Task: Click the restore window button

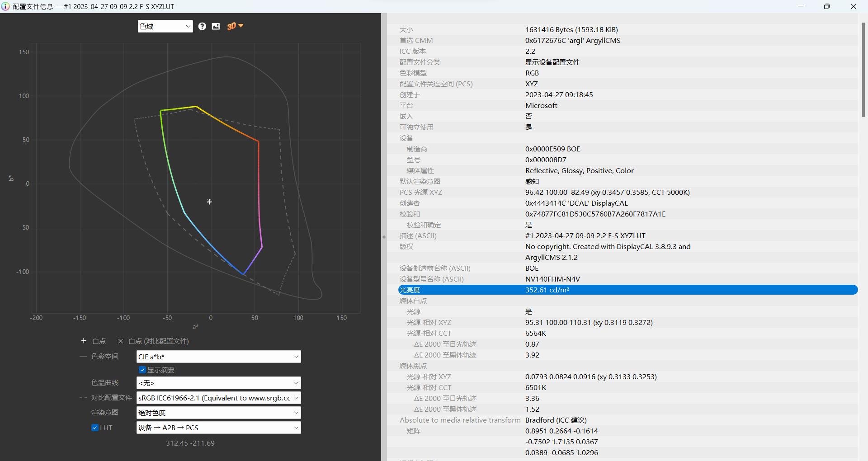Action: coord(826,6)
